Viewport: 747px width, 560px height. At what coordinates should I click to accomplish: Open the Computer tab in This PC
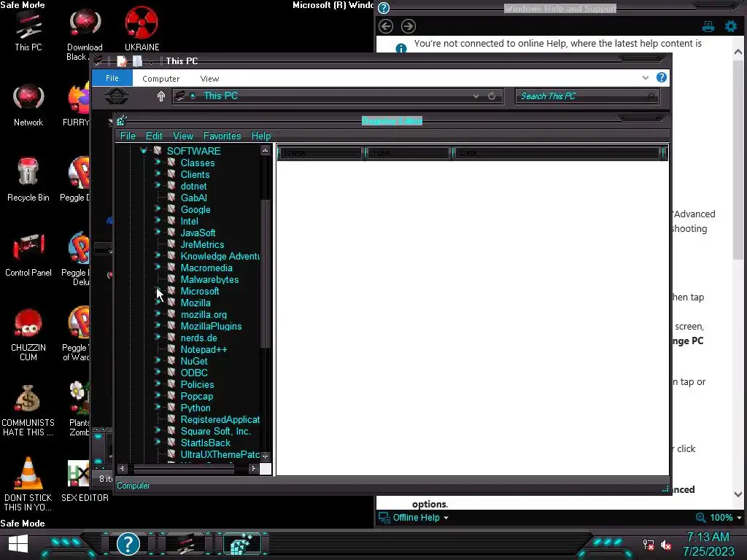161,79
